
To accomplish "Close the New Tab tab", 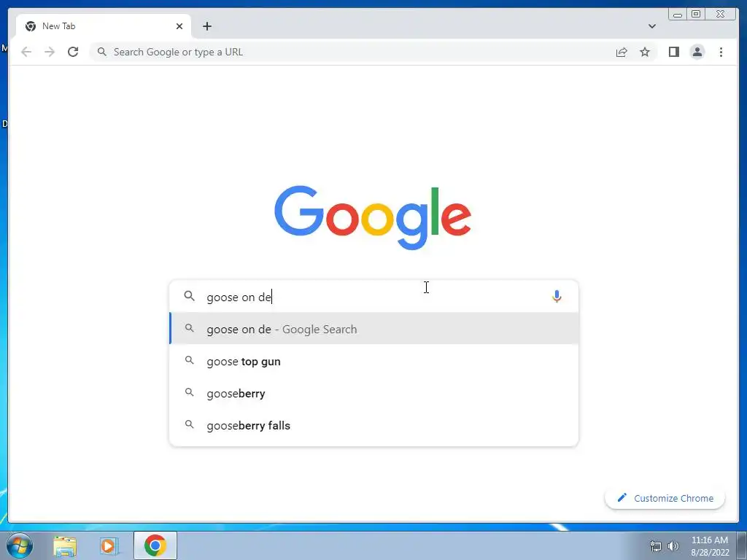I will [x=179, y=26].
